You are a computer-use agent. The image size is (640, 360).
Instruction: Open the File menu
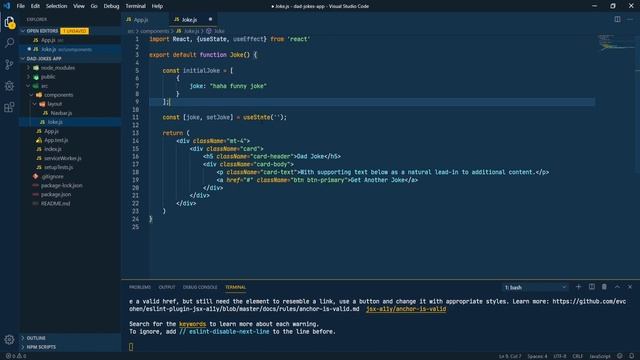20,6
